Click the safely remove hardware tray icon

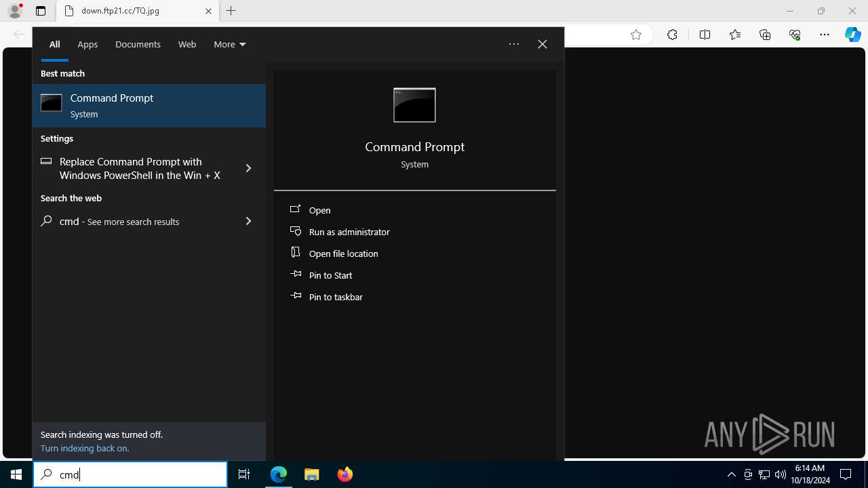click(748, 474)
